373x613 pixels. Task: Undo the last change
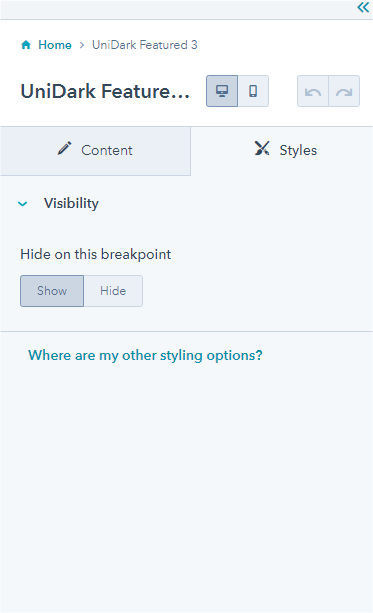point(313,91)
